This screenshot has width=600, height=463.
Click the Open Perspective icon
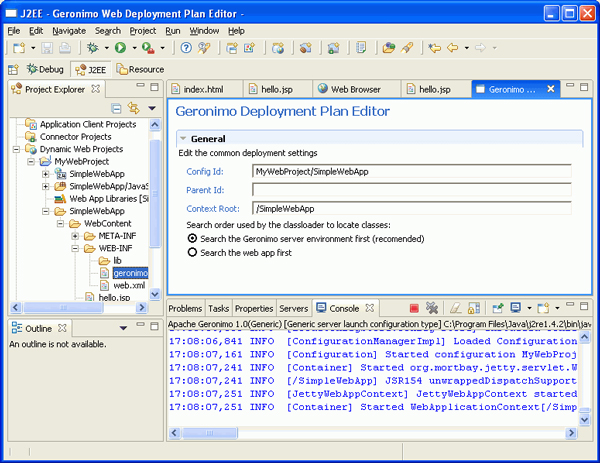click(x=13, y=69)
